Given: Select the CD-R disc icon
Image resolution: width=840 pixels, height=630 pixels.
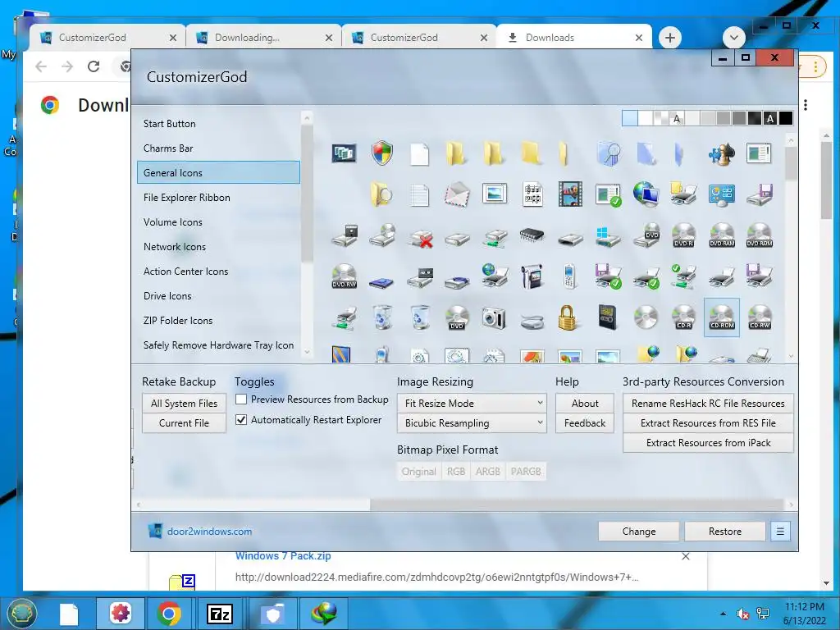Looking at the screenshot, I should pyautogui.click(x=683, y=317).
